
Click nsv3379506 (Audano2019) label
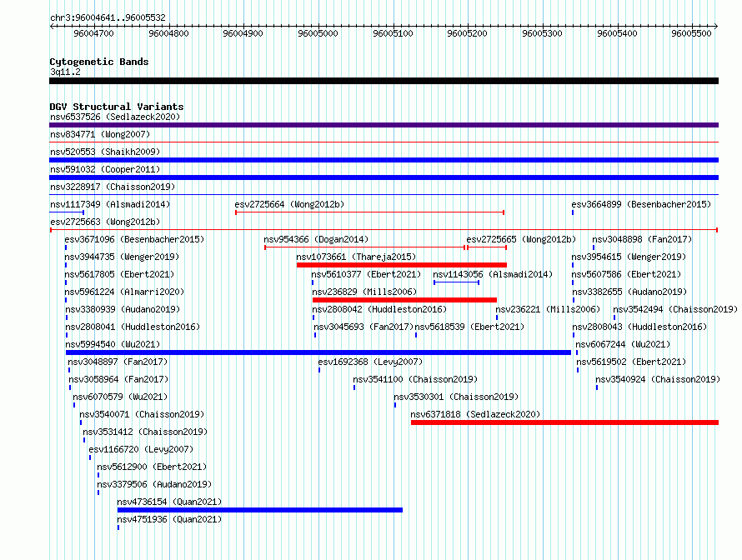[x=154, y=484]
